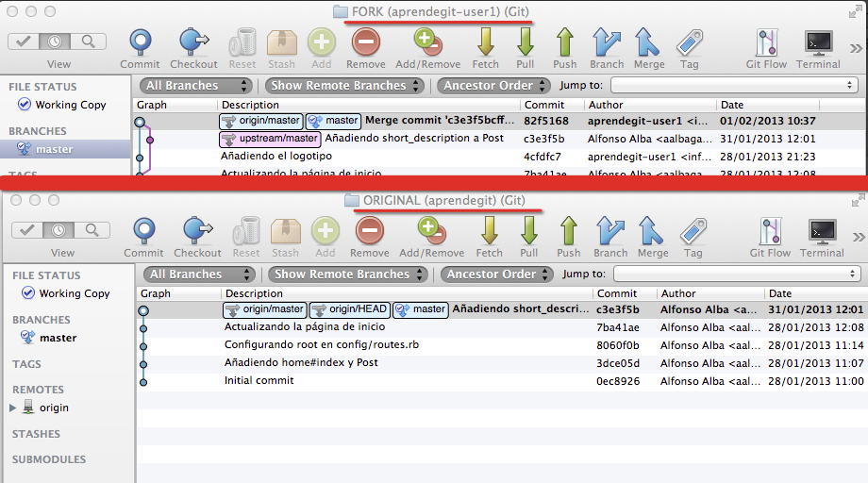
Task: Open Git Flow in the ORIGINAL window
Action: 770,232
